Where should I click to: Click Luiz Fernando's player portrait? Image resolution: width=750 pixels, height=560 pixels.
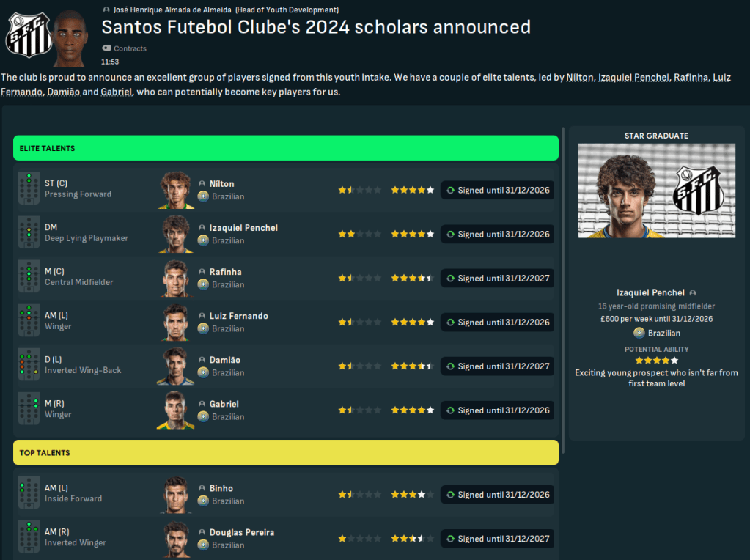(175, 322)
